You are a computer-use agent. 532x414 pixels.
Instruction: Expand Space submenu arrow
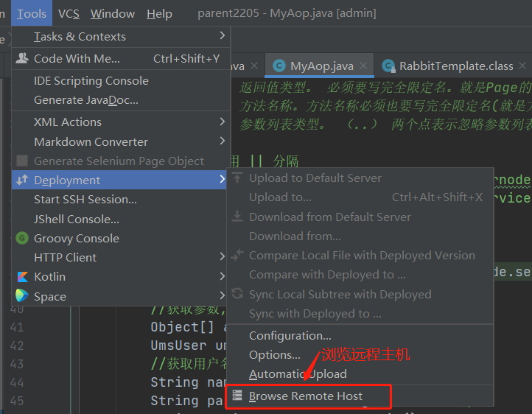[222, 295]
